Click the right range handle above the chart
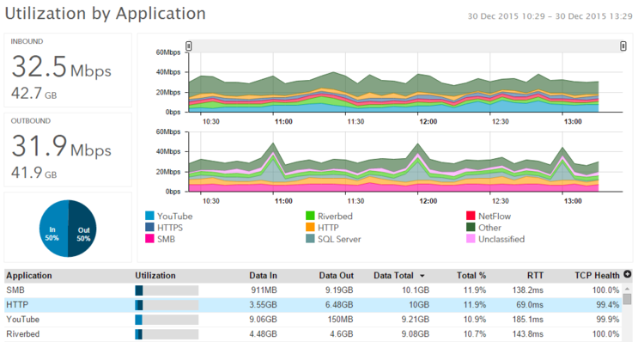644x342 pixels. [x=623, y=46]
